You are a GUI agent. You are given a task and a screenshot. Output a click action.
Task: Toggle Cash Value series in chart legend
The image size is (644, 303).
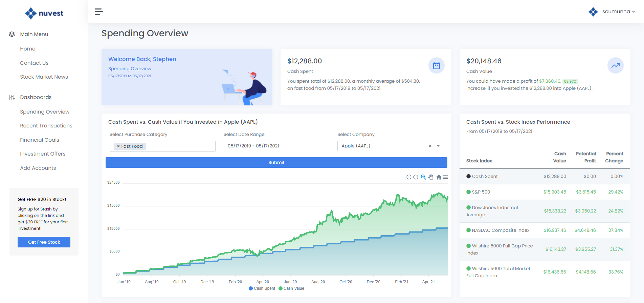pos(291,288)
